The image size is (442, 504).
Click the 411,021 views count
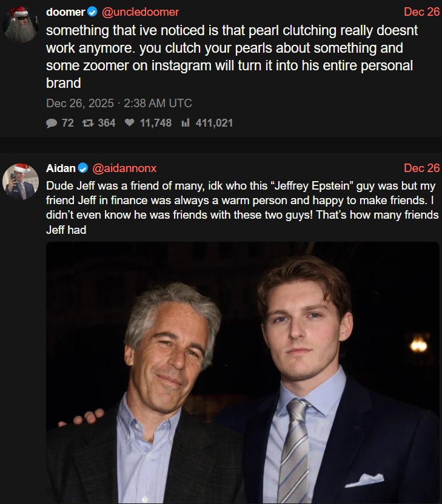click(214, 123)
